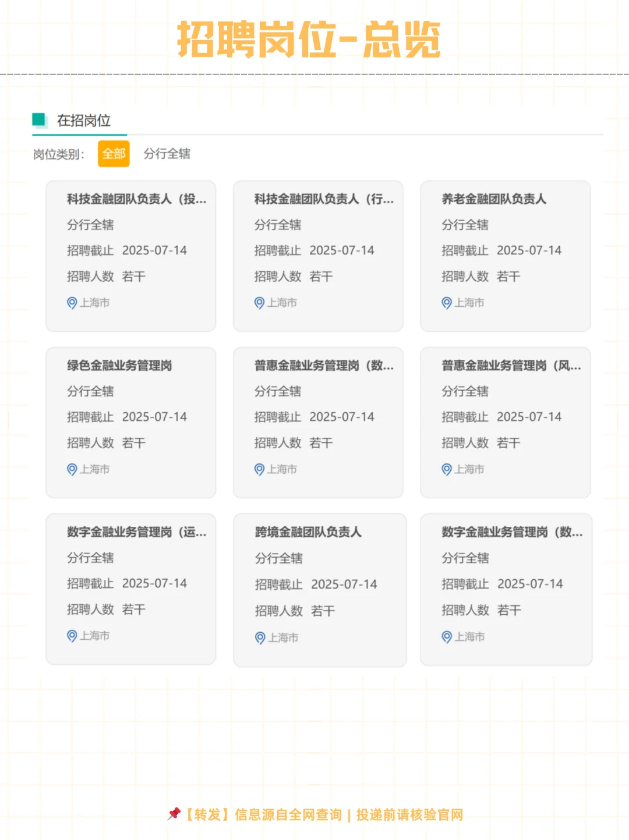This screenshot has height=840, width=629.
Task: Click location pin icon in 普惠金融业务管理岗（风... card
Action: (x=447, y=469)
